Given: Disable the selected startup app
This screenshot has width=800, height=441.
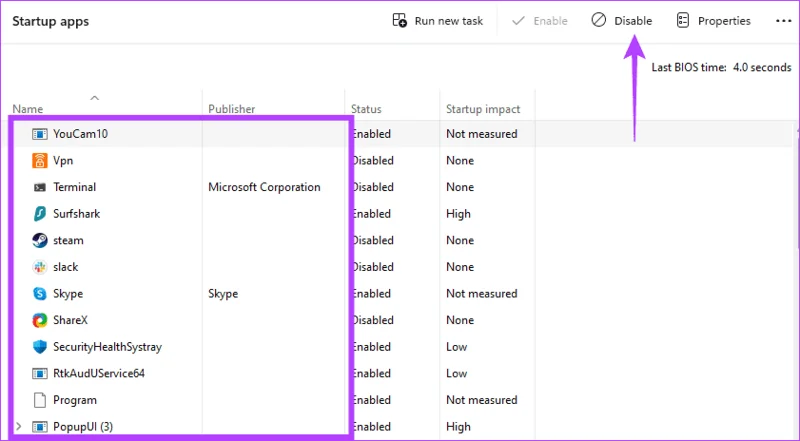Looking at the screenshot, I should (621, 21).
